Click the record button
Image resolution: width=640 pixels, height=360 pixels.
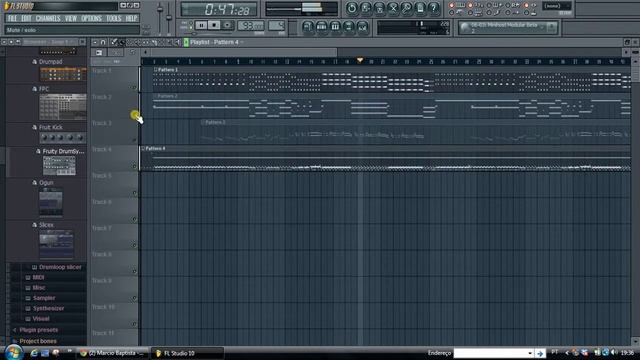[x=227, y=25]
